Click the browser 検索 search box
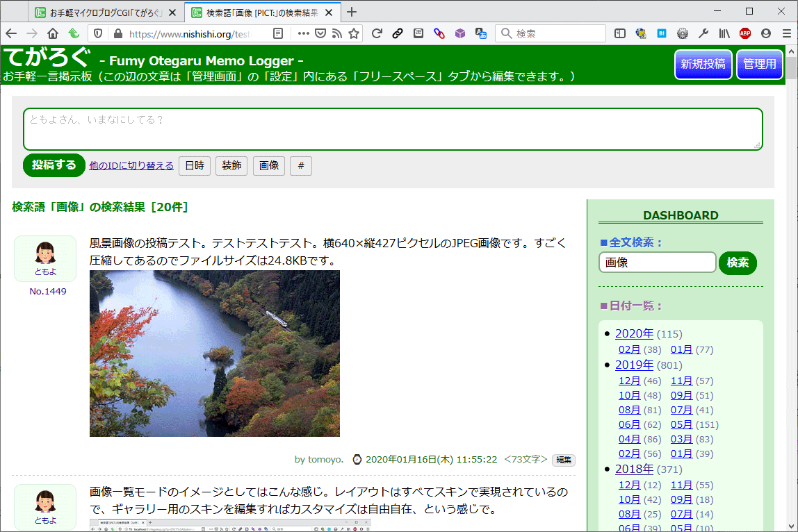798x532 pixels. (551, 33)
